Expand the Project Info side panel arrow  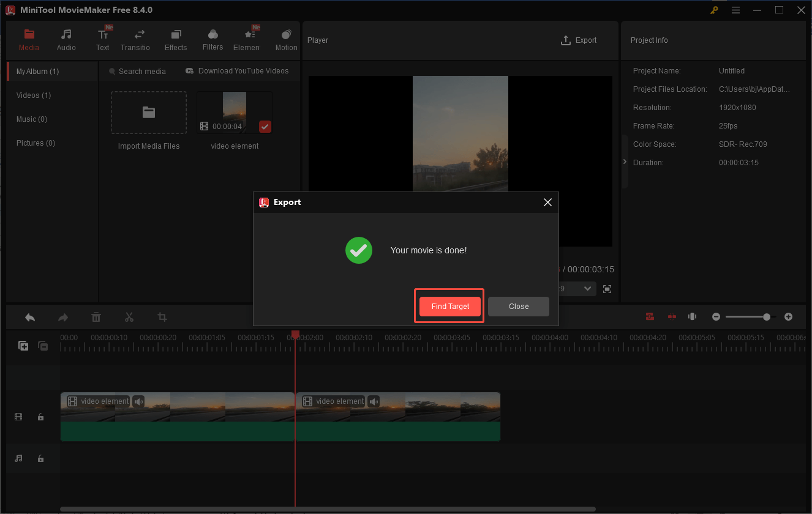click(x=624, y=162)
